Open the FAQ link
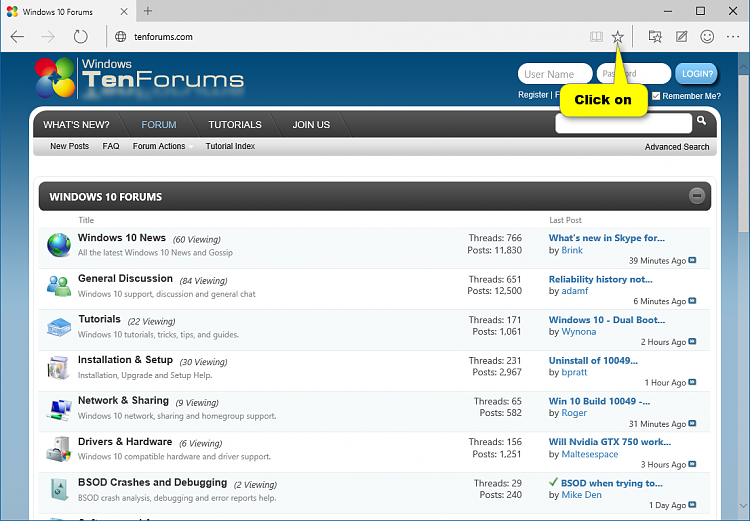 coord(110,146)
